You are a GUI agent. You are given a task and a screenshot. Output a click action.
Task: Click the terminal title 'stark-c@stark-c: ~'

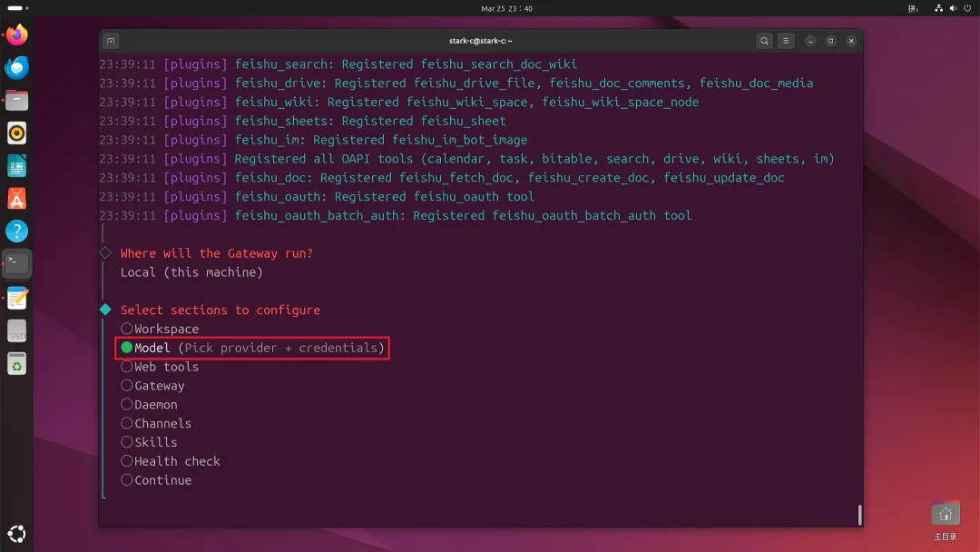[480, 41]
